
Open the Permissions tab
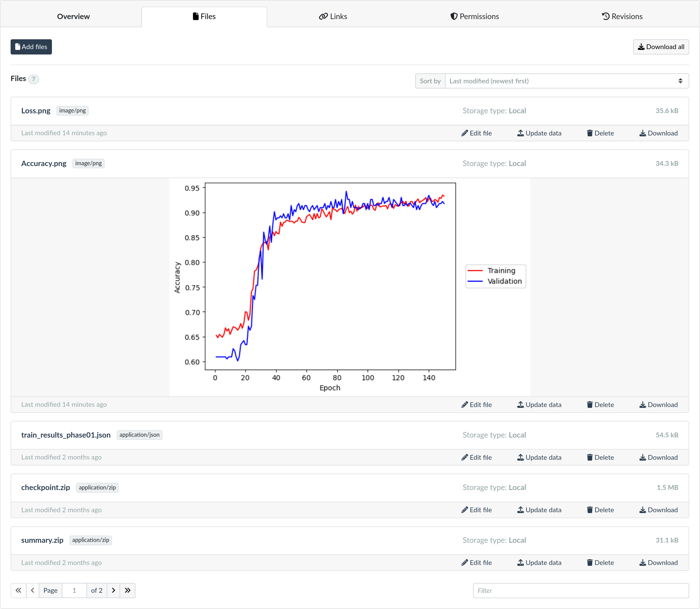(x=474, y=16)
